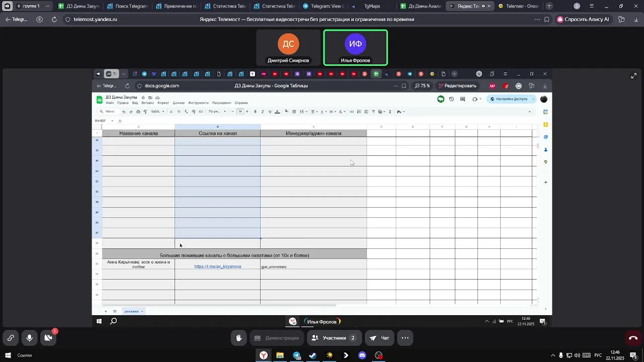Click the font size 14 field
644x362 pixels.
tap(240, 112)
